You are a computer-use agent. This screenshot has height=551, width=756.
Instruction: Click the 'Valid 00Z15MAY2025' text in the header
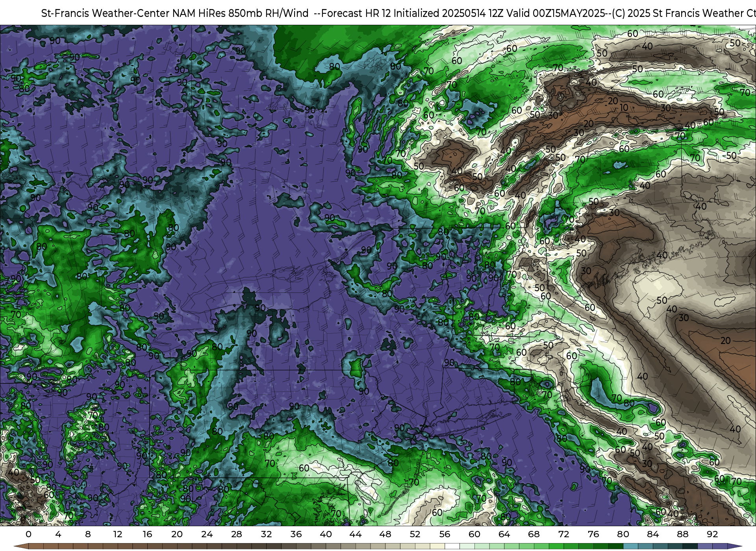pyautogui.click(x=556, y=13)
